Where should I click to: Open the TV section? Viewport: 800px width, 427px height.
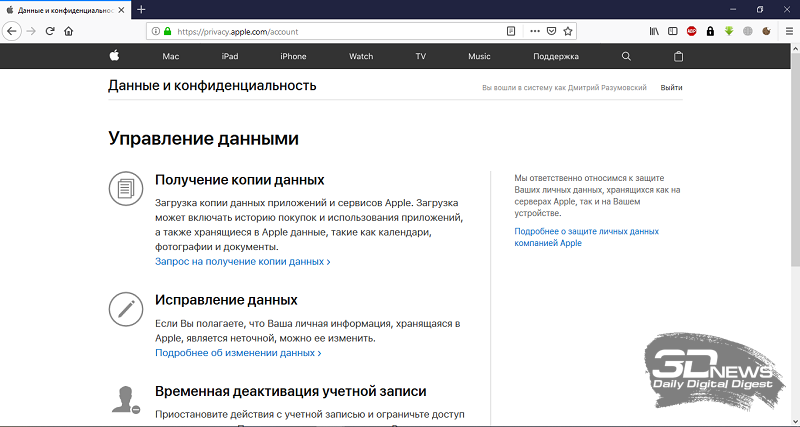420,56
